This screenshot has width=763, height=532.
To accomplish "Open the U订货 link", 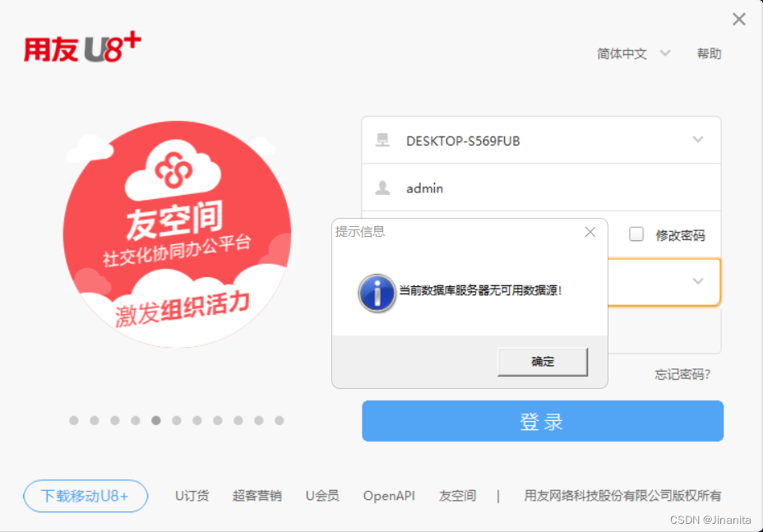I will coord(192,496).
